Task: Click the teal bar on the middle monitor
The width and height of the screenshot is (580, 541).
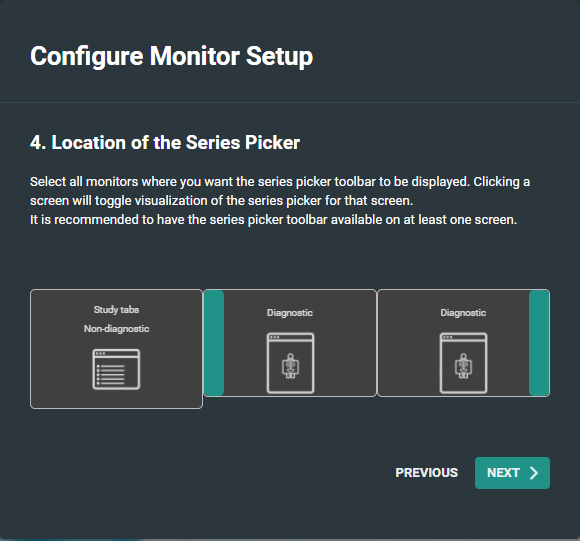Action: point(214,343)
